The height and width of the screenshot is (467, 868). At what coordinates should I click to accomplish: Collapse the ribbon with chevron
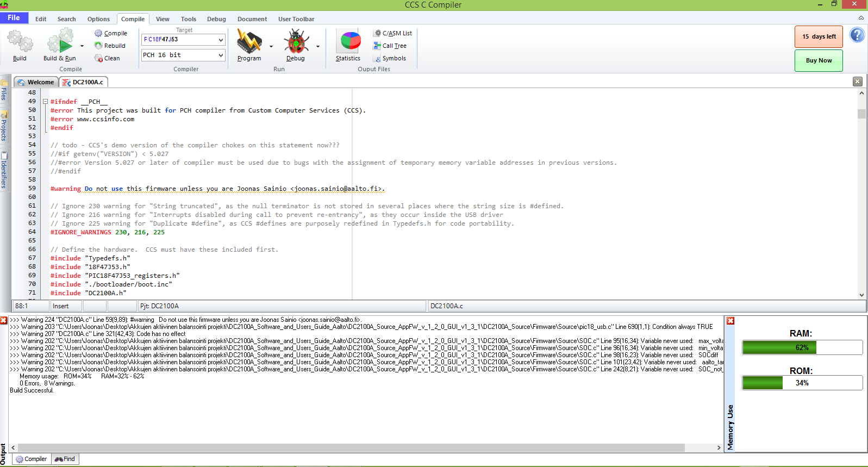861,18
